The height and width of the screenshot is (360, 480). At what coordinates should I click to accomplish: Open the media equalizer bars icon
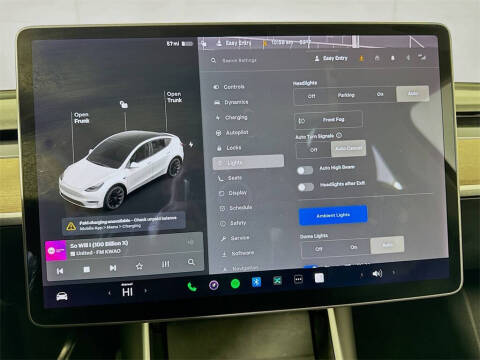pyautogui.click(x=165, y=264)
